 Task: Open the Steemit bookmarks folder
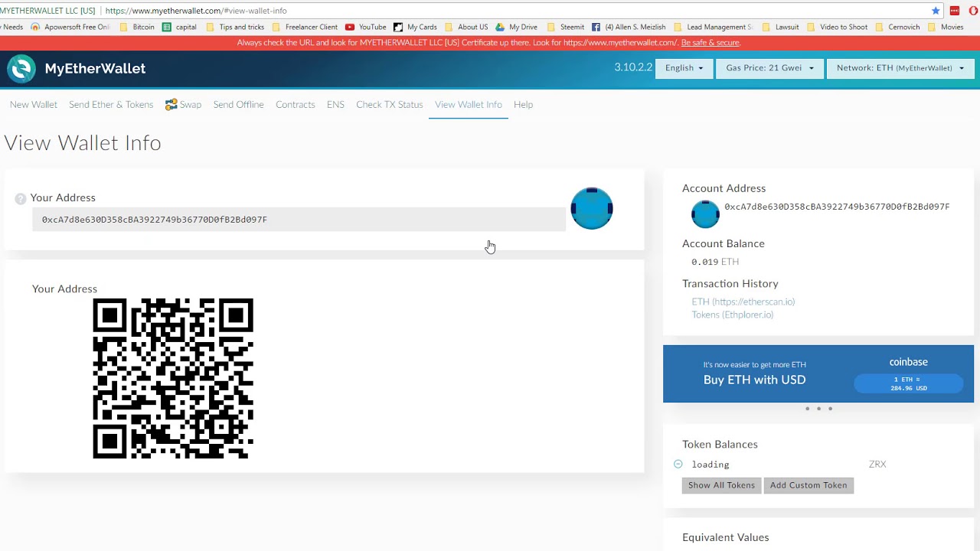(x=566, y=27)
